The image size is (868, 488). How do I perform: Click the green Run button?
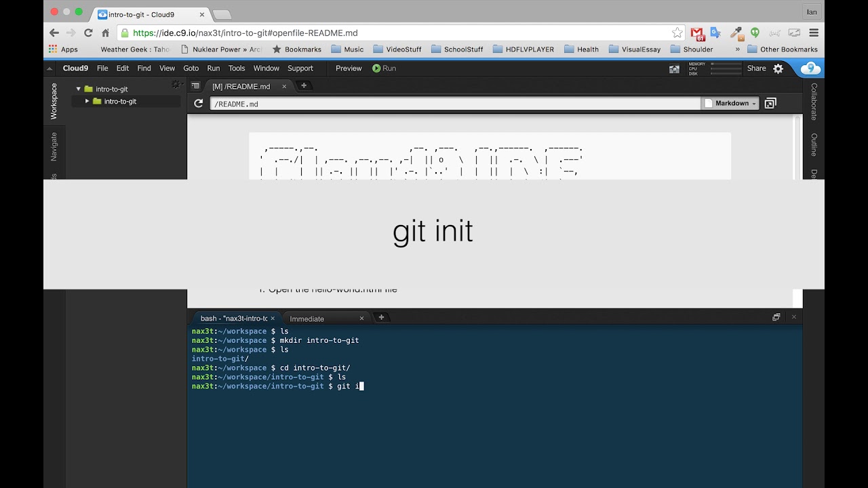pyautogui.click(x=384, y=68)
